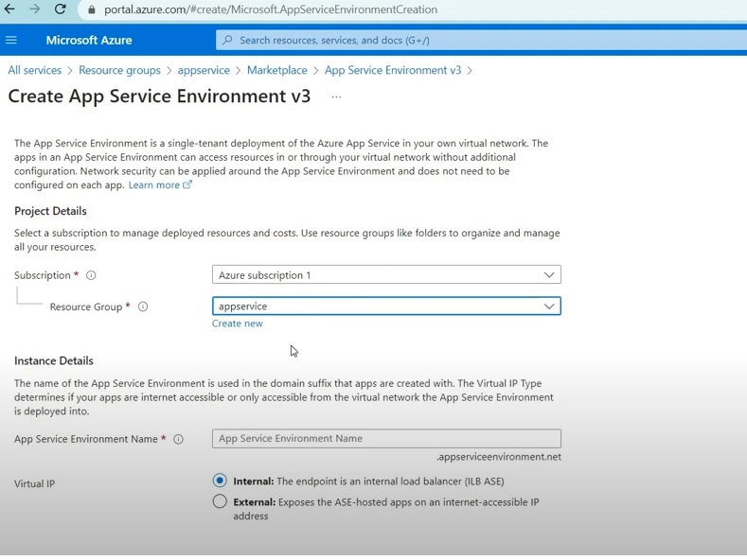The image size is (747, 560).
Task: Select the External virtual IP radio button
Action: (220, 501)
